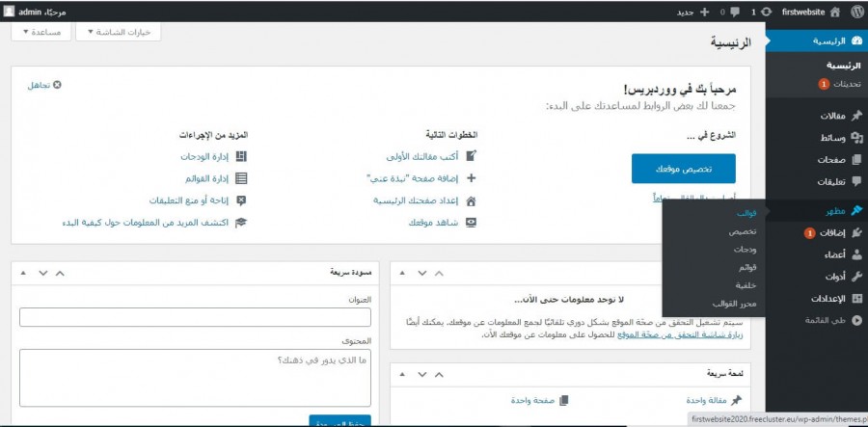Screen dimensions: 868x427
Task: Move site health panel up
Action: [439, 273]
